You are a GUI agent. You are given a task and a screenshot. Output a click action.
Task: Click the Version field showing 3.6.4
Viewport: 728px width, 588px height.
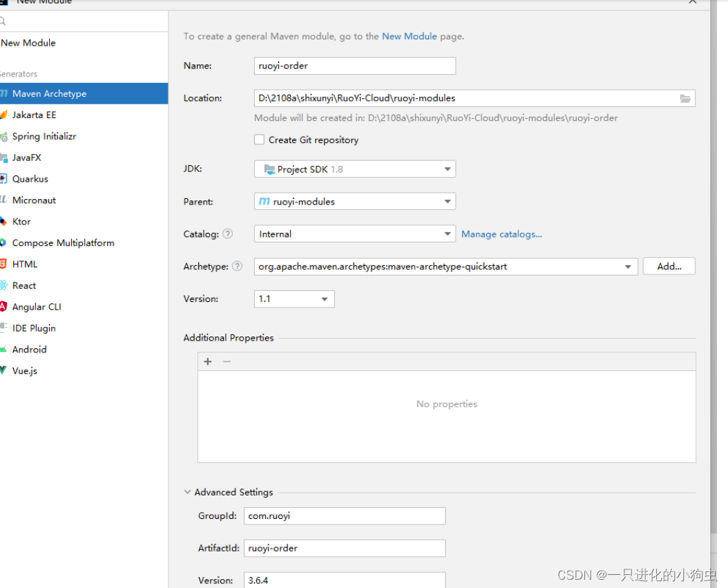coord(345,580)
